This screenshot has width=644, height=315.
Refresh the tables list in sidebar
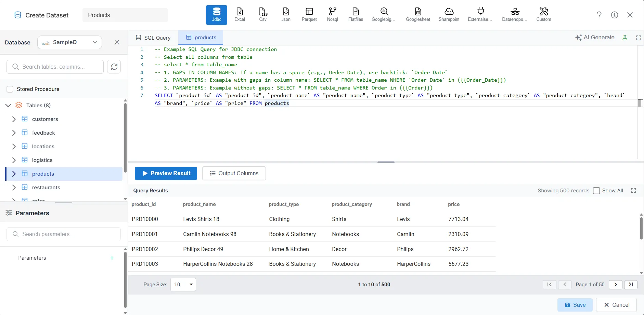(114, 67)
